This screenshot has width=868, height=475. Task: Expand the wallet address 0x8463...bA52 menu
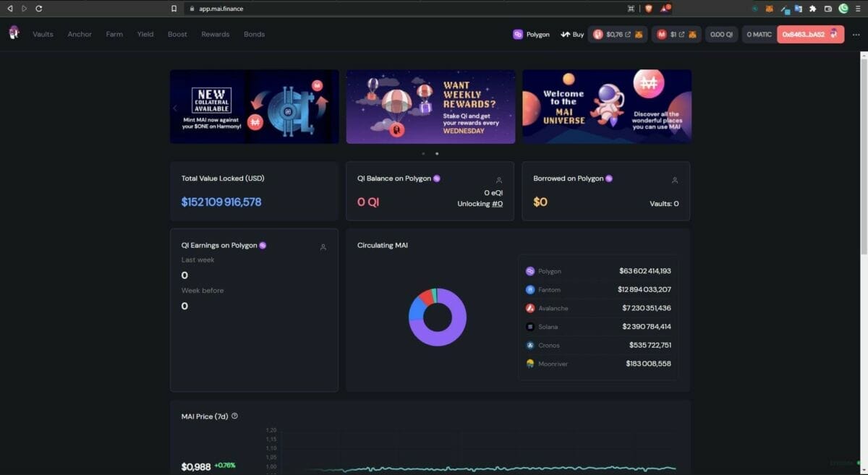tap(810, 35)
